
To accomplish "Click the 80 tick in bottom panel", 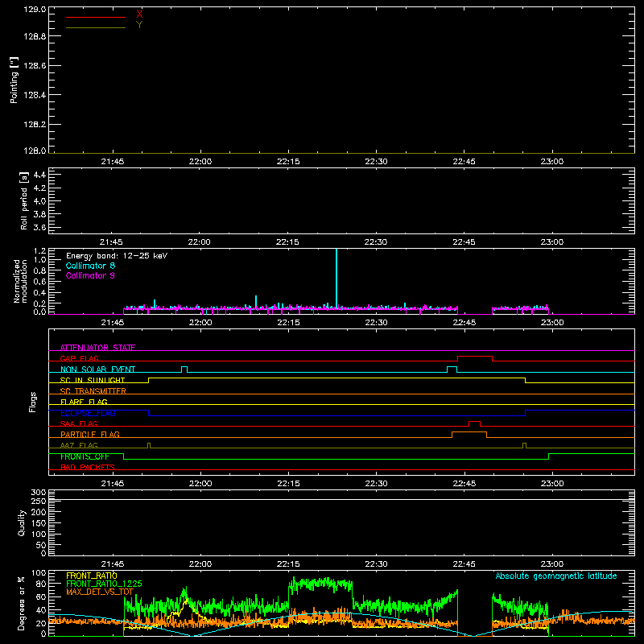I will coord(42,584).
